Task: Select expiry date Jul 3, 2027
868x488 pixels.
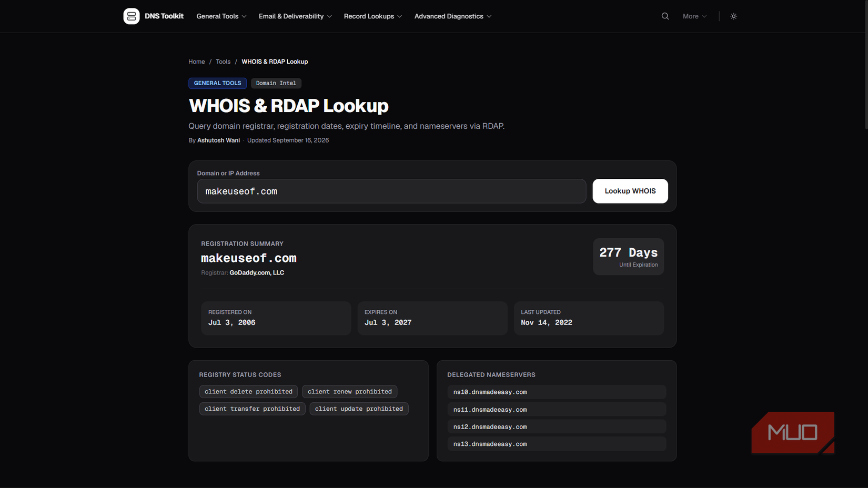Action: [388, 323]
